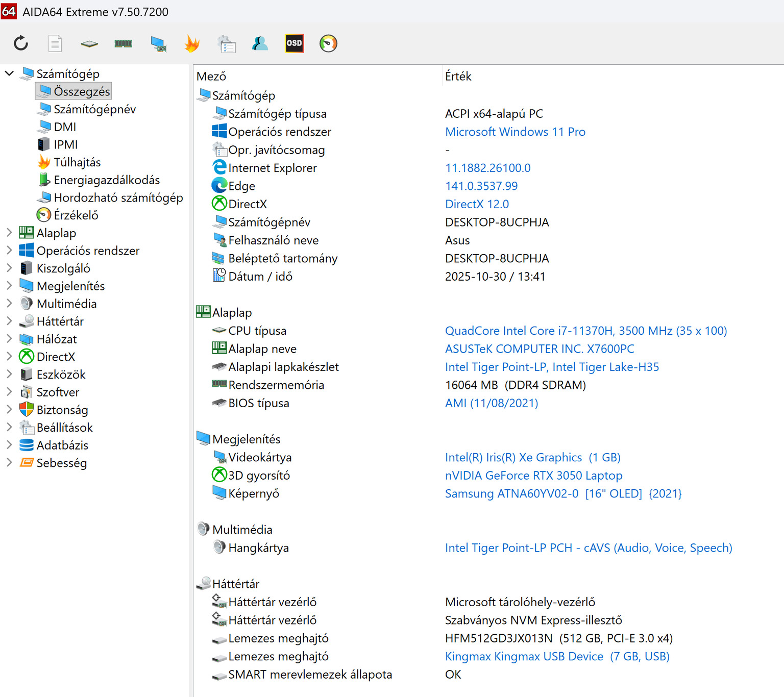Open the ASUSTeK COMPUTER INC. X7600PC link
The image size is (784, 697).
click(540, 348)
